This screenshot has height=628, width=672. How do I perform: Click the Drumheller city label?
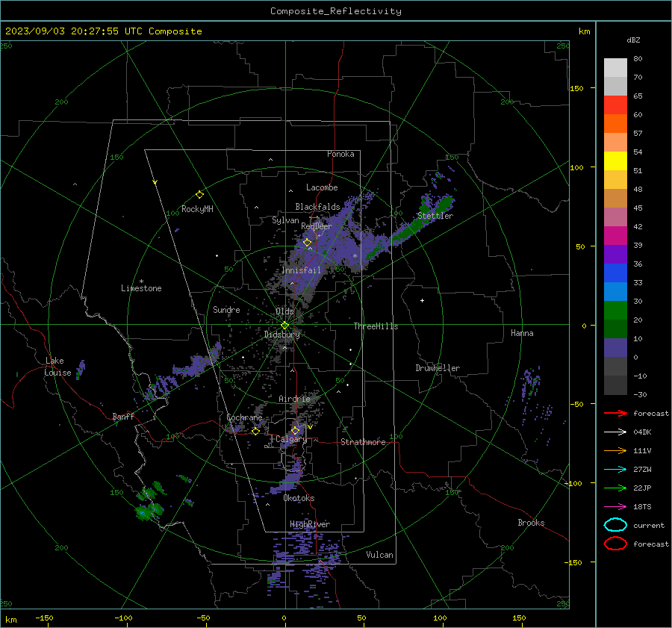point(438,368)
